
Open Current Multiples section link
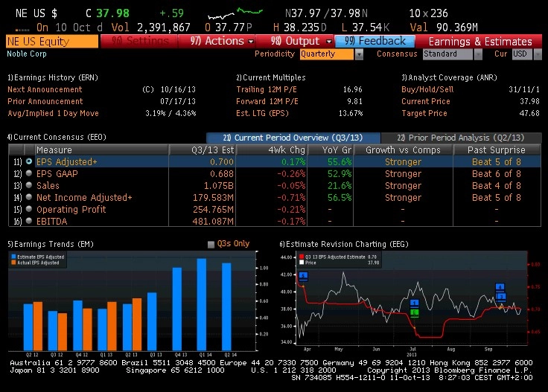pyautogui.click(x=271, y=77)
